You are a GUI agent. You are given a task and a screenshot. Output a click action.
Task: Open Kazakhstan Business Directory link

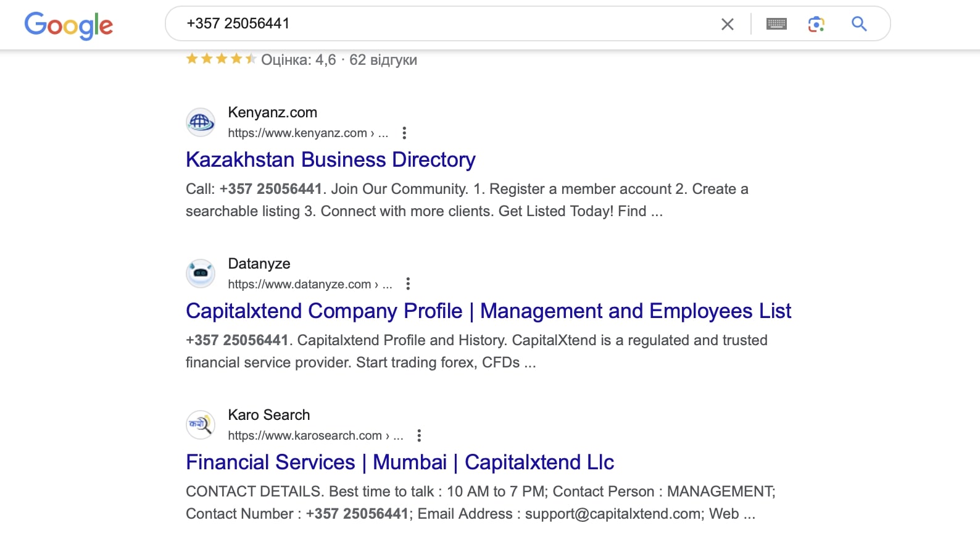[x=331, y=159]
